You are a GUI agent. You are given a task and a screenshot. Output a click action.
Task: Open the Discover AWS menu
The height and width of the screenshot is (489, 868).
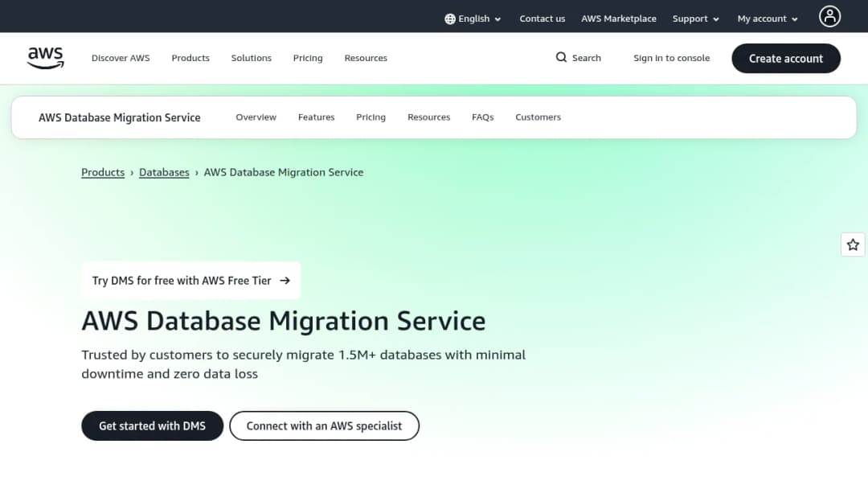point(121,58)
